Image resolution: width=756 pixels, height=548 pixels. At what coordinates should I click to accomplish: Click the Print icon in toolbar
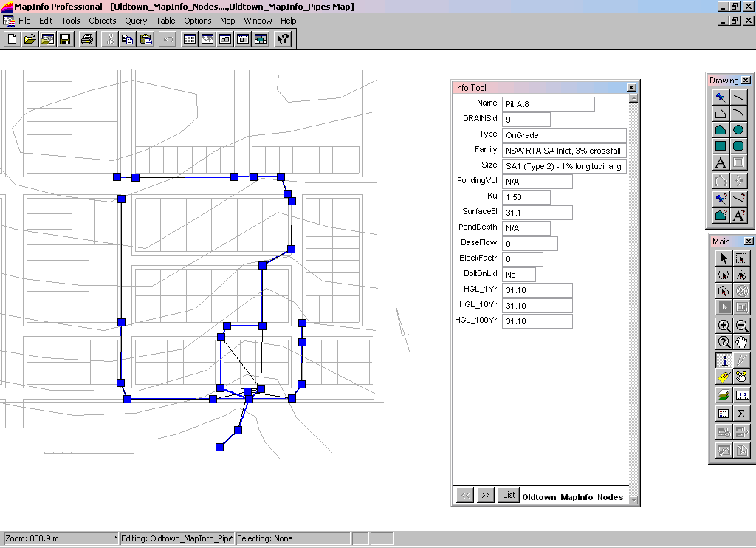click(87, 39)
